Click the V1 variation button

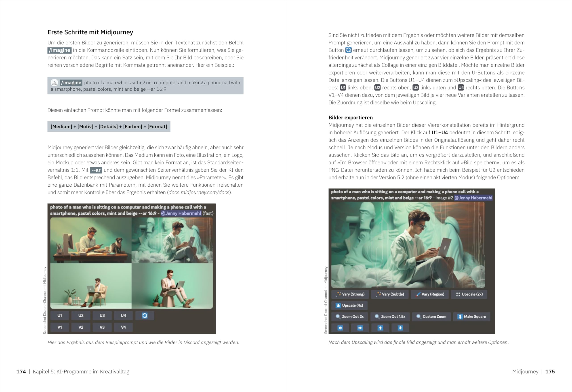click(60, 327)
